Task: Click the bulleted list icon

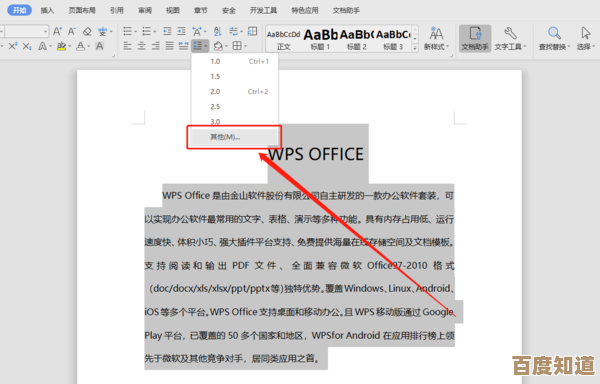Action: click(127, 31)
